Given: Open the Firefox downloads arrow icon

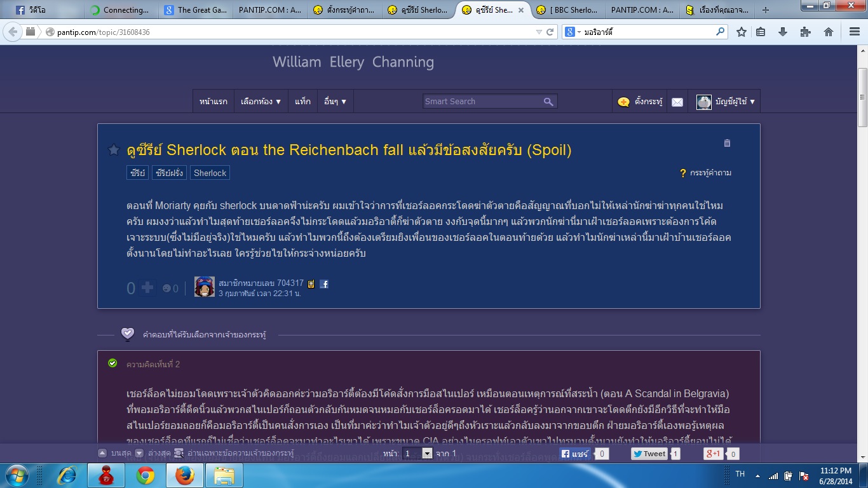Looking at the screenshot, I should click(x=783, y=32).
